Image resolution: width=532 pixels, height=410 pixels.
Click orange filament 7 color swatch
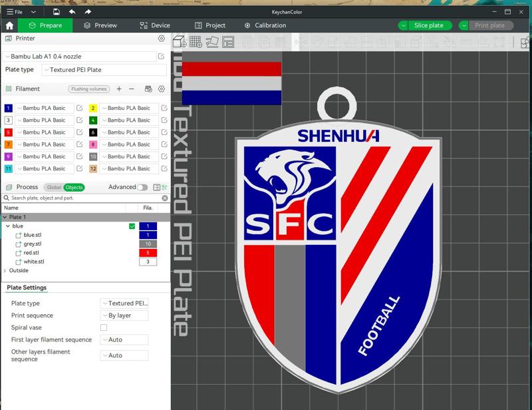click(x=8, y=144)
